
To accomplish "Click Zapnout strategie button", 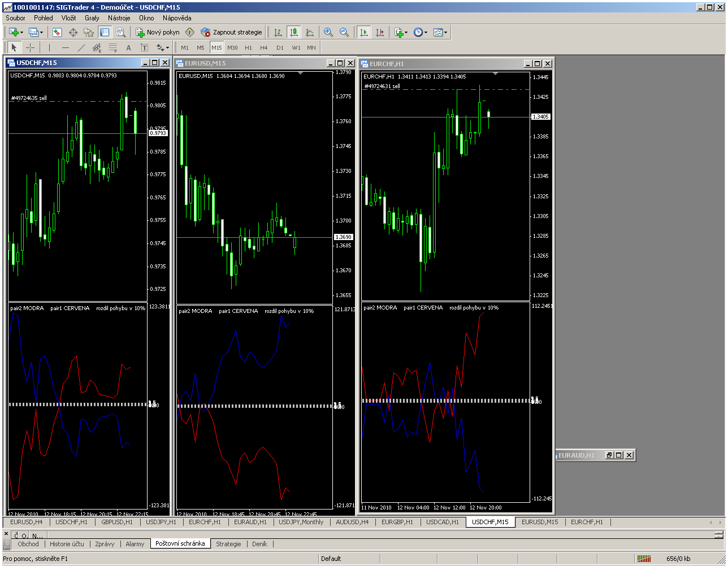I will [x=232, y=32].
